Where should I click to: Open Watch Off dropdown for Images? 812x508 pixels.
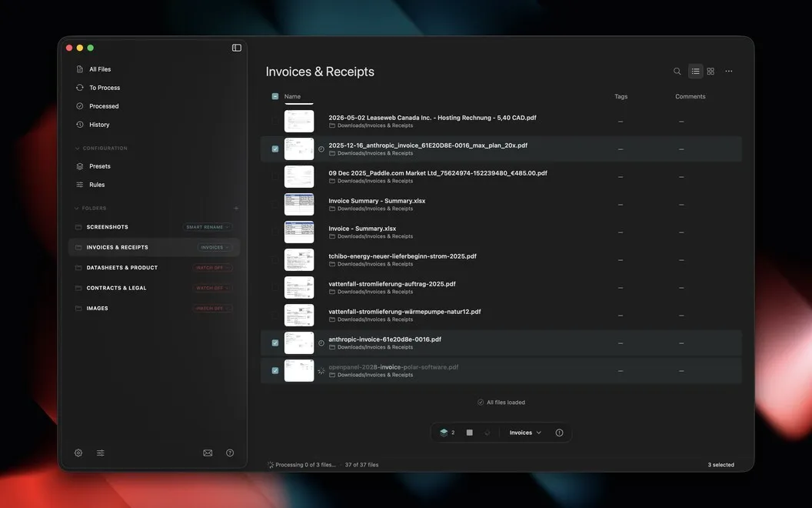coord(212,309)
